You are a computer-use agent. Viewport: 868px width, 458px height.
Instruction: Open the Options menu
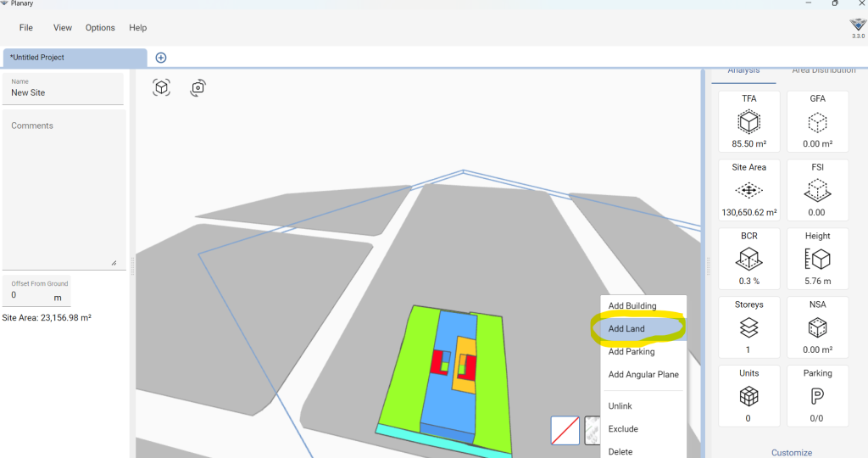point(100,28)
